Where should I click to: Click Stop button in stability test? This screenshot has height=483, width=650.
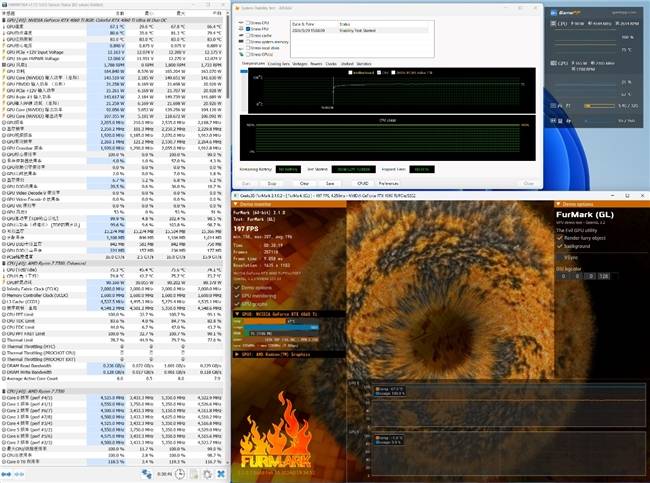tap(272, 183)
